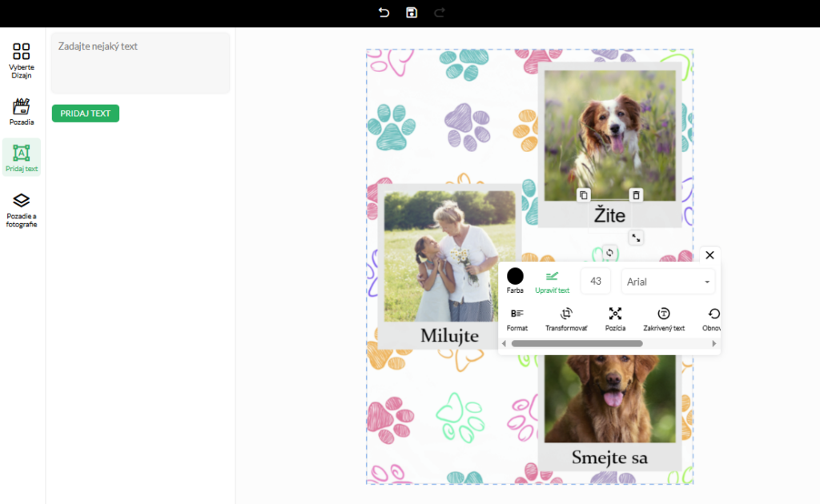820x504 pixels.
Task: Save the design using the floppy icon
Action: [412, 13]
